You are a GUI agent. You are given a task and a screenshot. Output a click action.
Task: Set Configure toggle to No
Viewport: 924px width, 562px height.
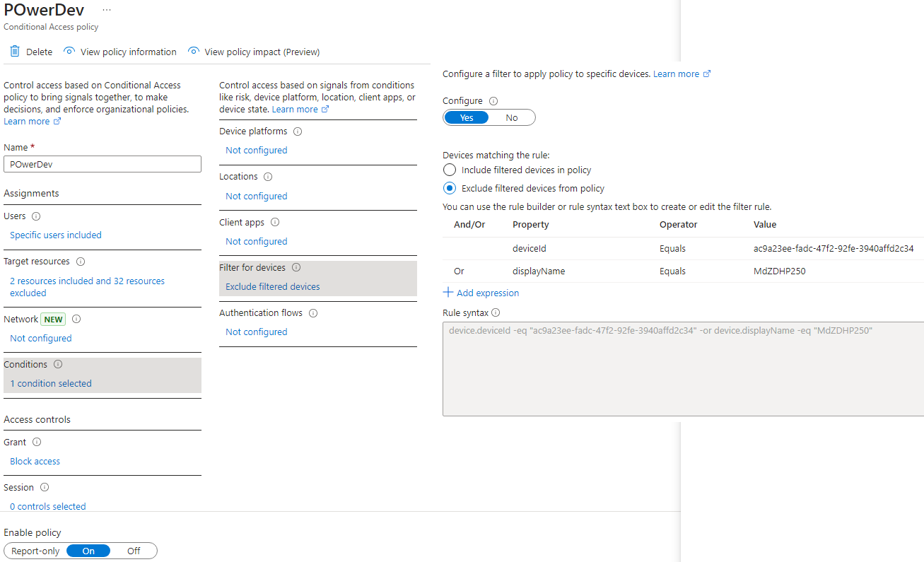pyautogui.click(x=512, y=118)
